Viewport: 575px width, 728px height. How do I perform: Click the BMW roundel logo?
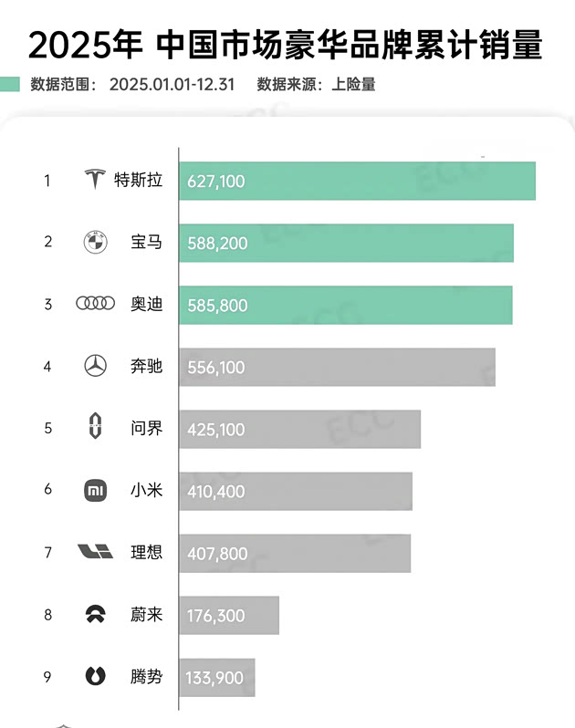tap(95, 243)
